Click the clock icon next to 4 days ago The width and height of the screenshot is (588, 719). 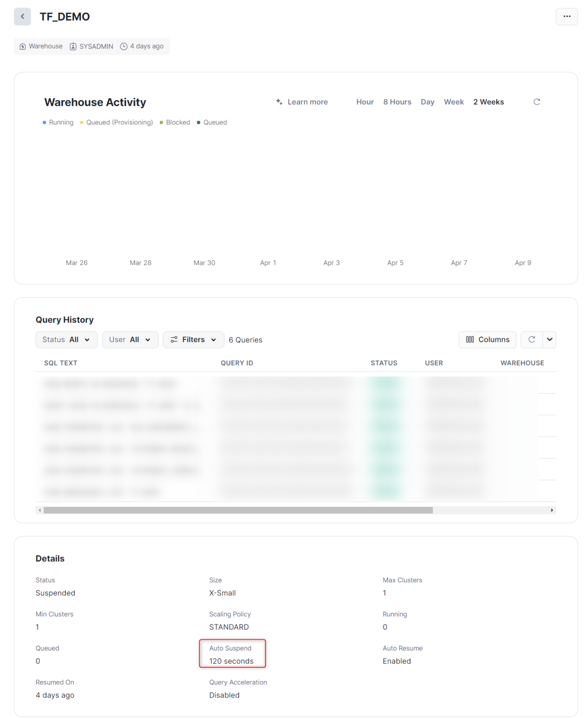(x=123, y=46)
